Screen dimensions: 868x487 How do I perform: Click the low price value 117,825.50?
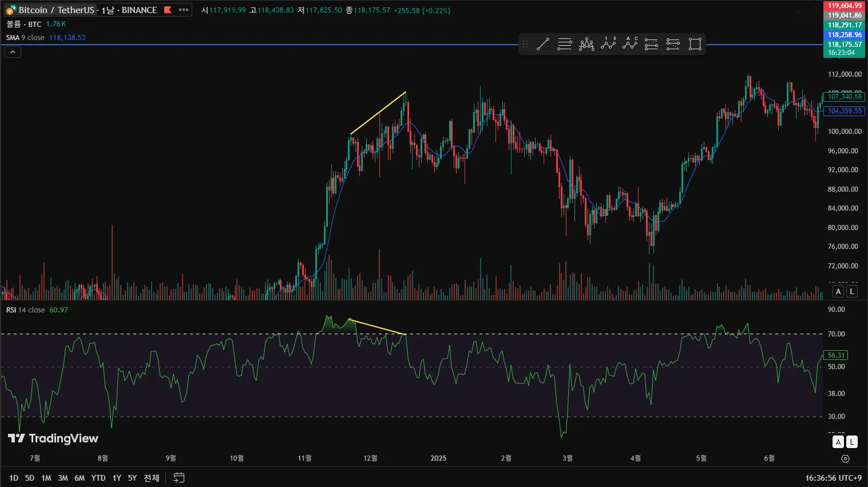tap(323, 10)
